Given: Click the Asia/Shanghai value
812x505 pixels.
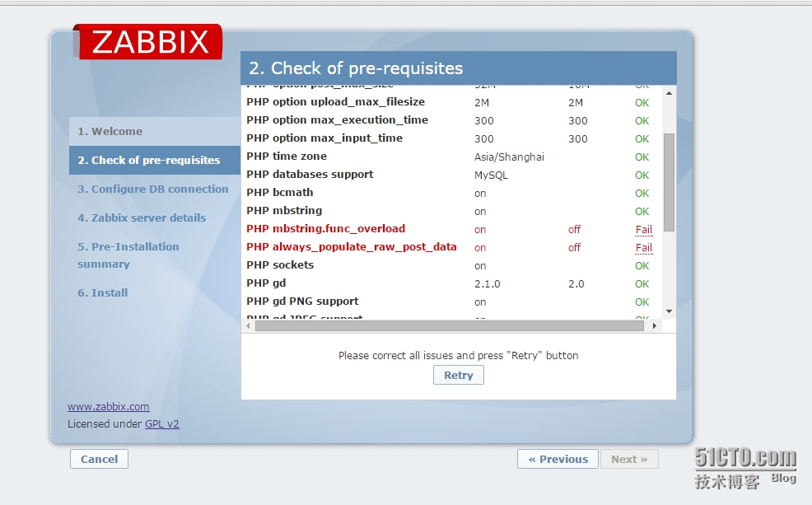Looking at the screenshot, I should [509, 157].
